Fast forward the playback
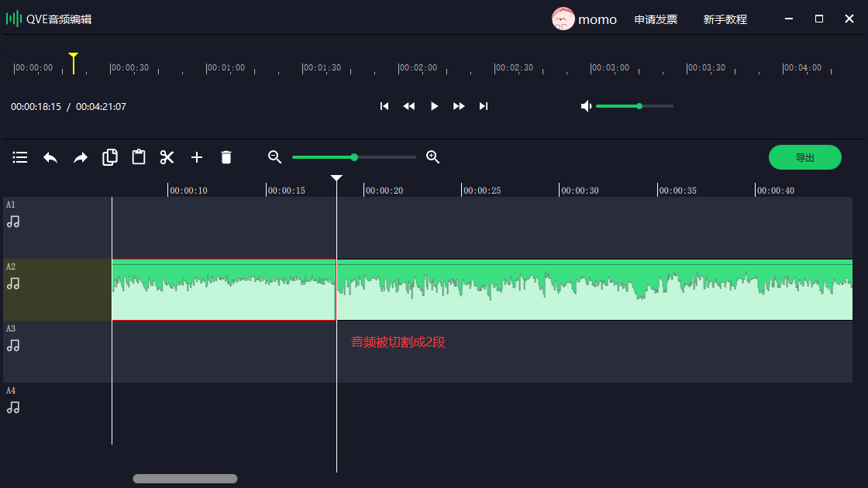The width and height of the screenshot is (868, 488). [x=459, y=106]
